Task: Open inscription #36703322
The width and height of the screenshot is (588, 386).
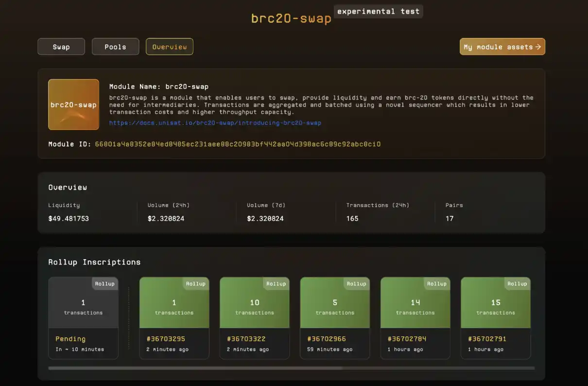Action: coord(246,338)
